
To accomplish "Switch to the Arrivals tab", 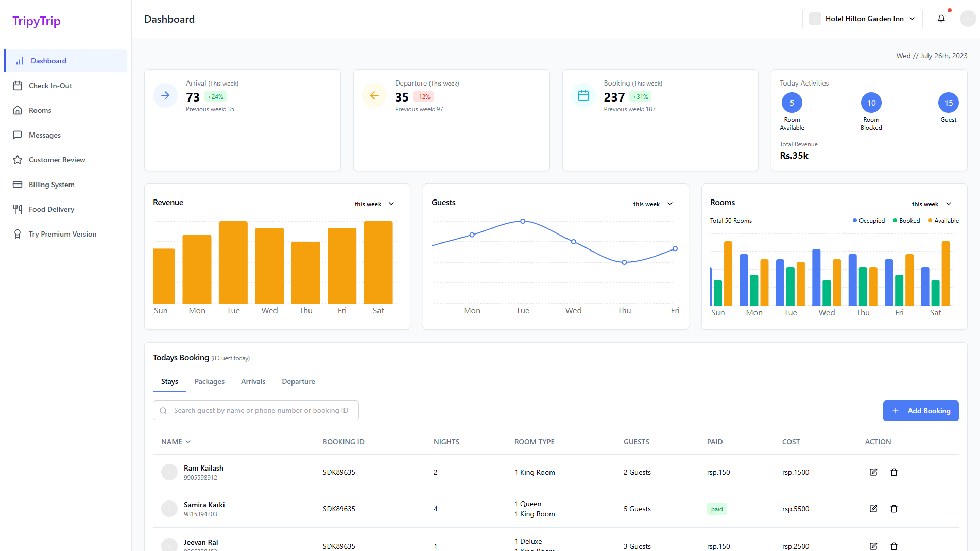I will click(x=253, y=381).
